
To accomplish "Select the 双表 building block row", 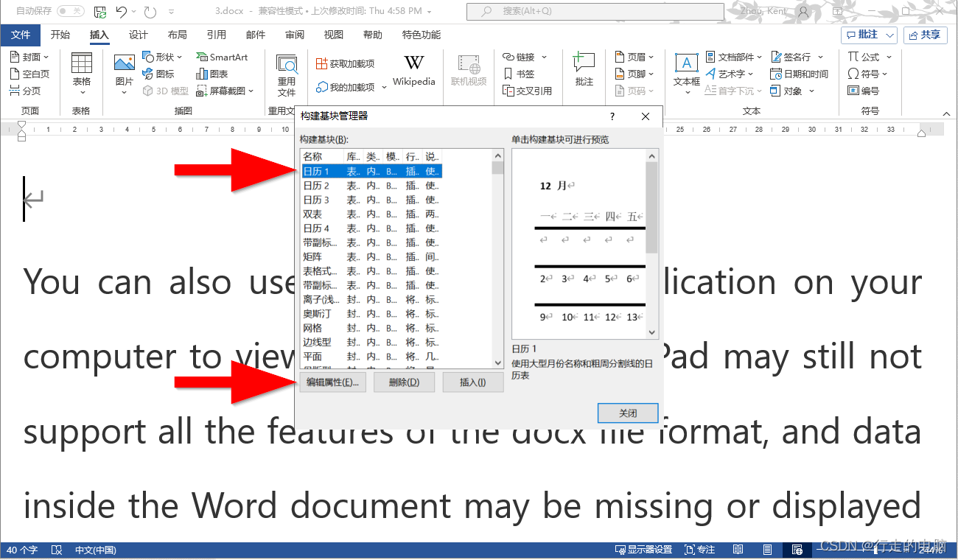I will (371, 214).
